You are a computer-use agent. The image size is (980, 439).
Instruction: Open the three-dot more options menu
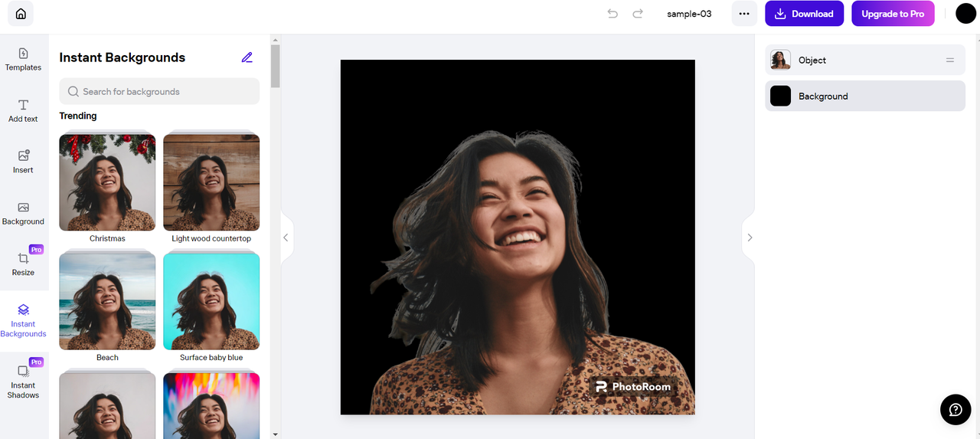744,14
